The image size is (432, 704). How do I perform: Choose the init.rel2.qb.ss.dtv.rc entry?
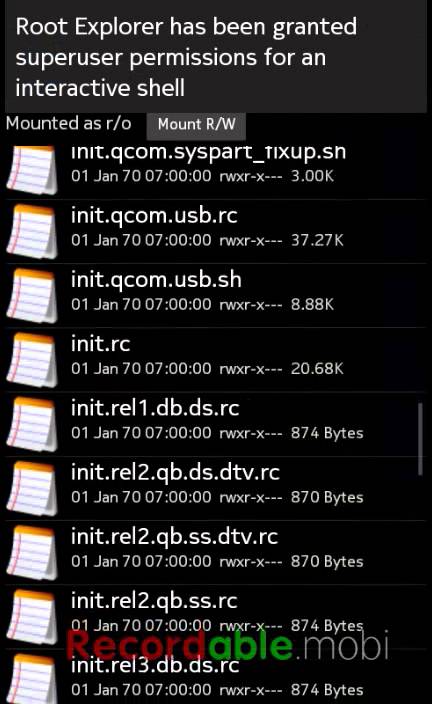pyautogui.click(x=216, y=553)
